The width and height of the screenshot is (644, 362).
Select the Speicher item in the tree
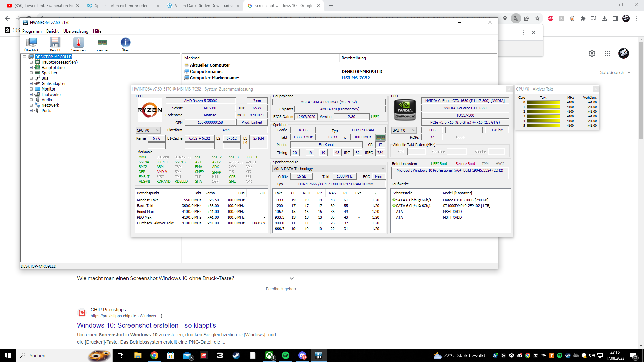(49, 73)
